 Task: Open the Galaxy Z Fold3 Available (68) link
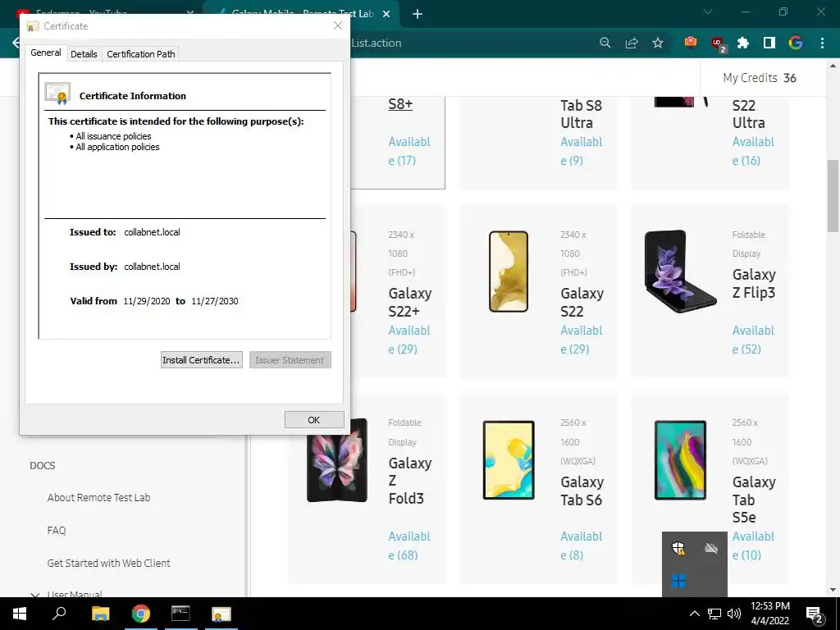point(410,546)
